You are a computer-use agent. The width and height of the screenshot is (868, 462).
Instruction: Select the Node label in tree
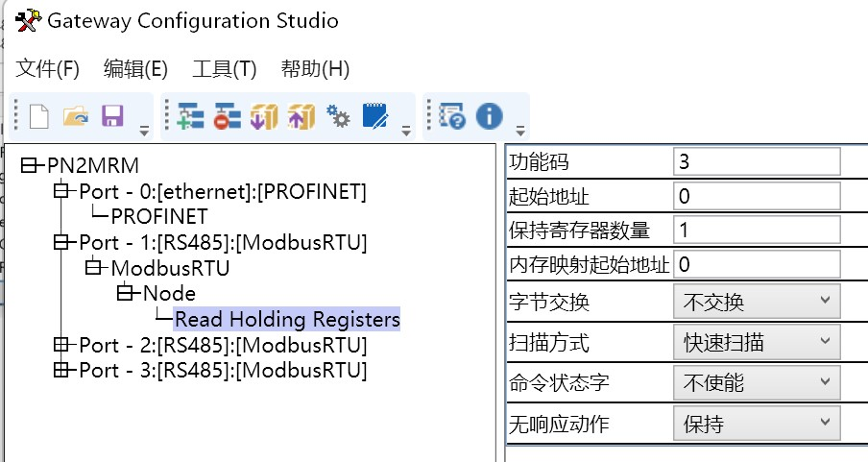[169, 293]
